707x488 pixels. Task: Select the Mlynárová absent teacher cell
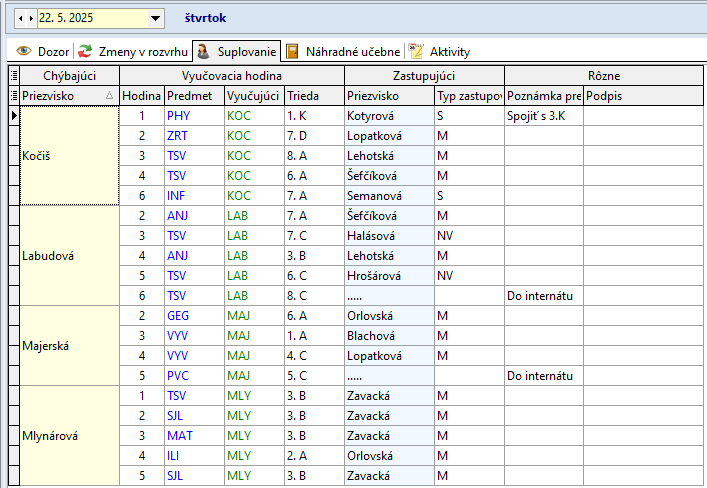coord(69,436)
